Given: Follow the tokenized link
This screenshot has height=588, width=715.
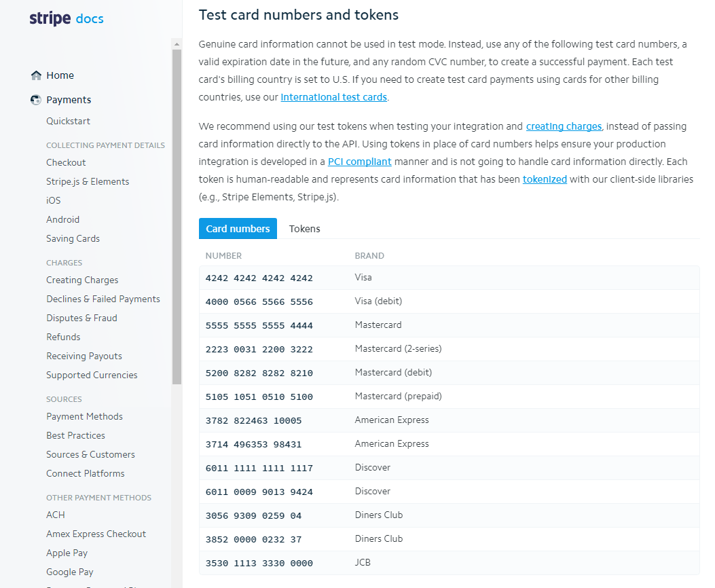Looking at the screenshot, I should coord(545,179).
